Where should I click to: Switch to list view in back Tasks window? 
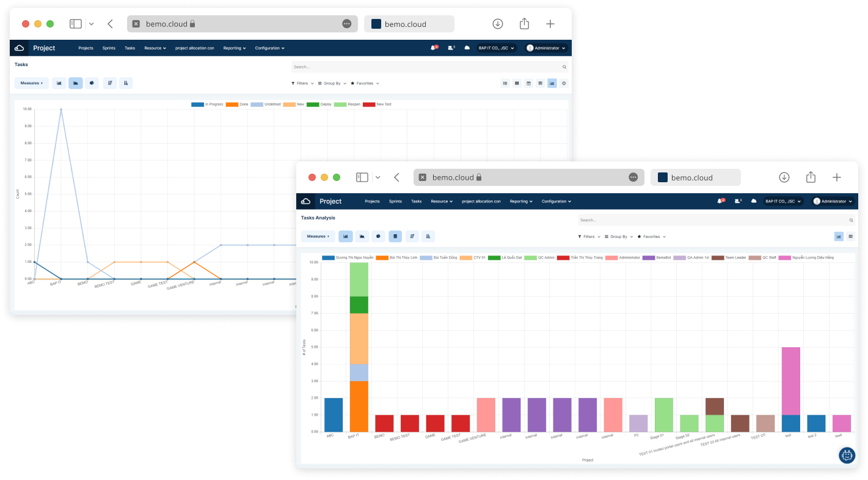tap(505, 83)
